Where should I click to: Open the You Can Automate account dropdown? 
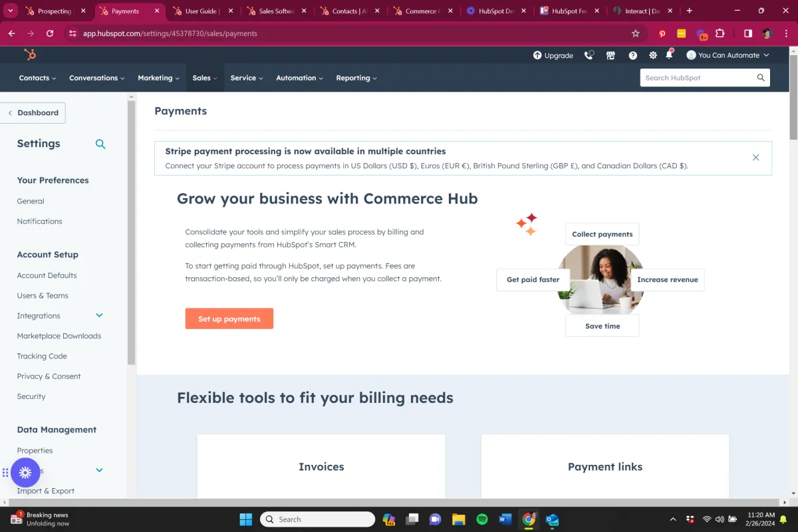click(x=728, y=55)
